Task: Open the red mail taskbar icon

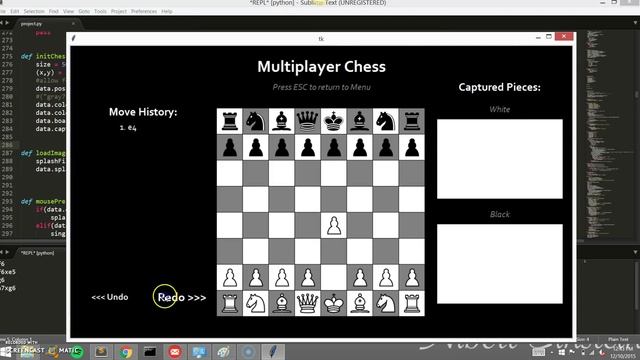Action: (x=175, y=351)
